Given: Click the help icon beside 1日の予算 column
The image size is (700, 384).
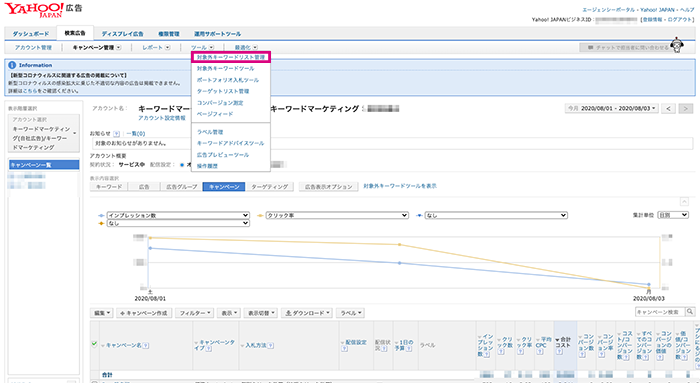Looking at the screenshot, I should [409, 348].
